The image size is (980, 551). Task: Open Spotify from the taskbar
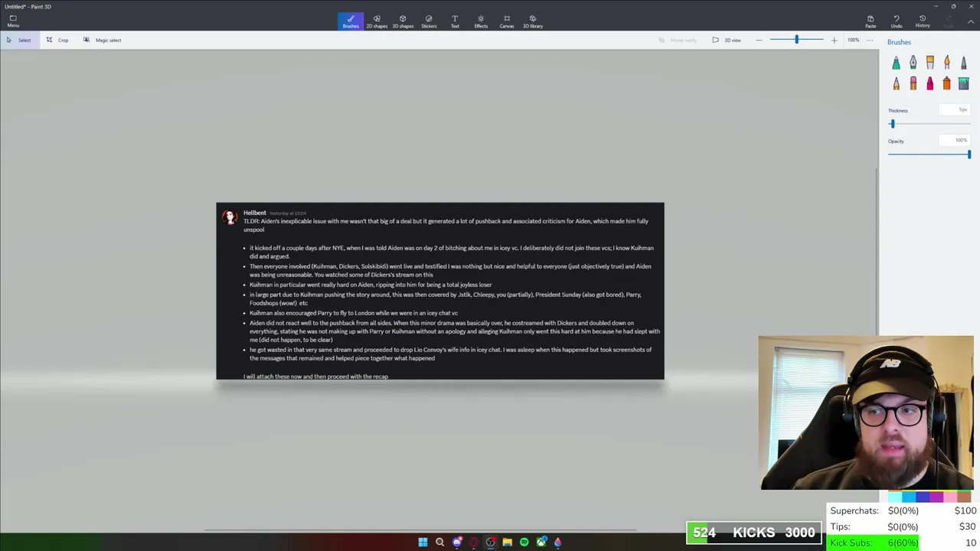(524, 542)
